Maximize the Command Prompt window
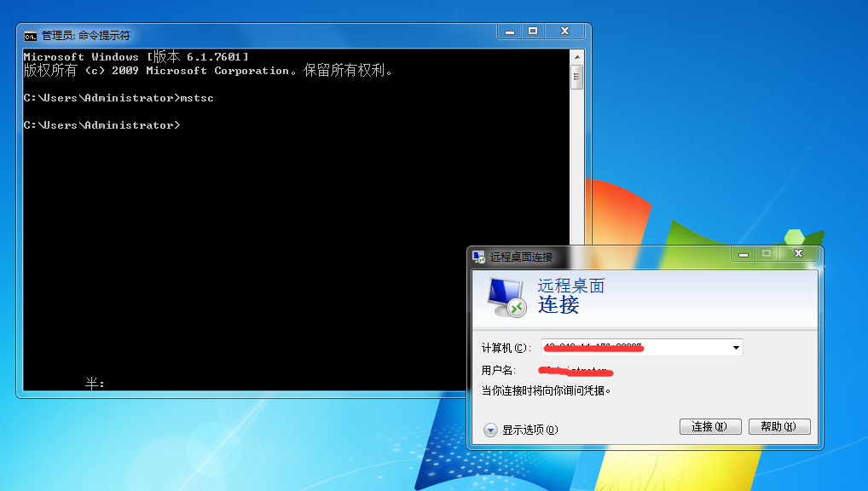 533,32
